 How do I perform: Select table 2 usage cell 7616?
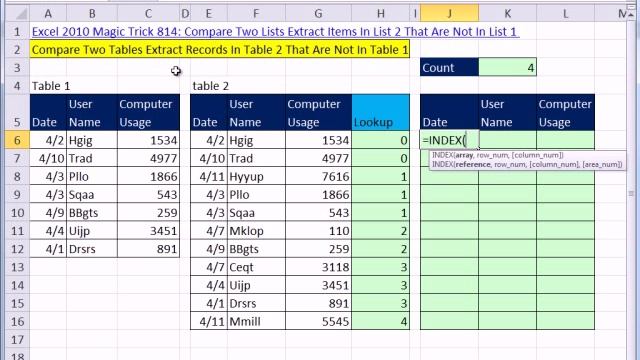point(318,176)
